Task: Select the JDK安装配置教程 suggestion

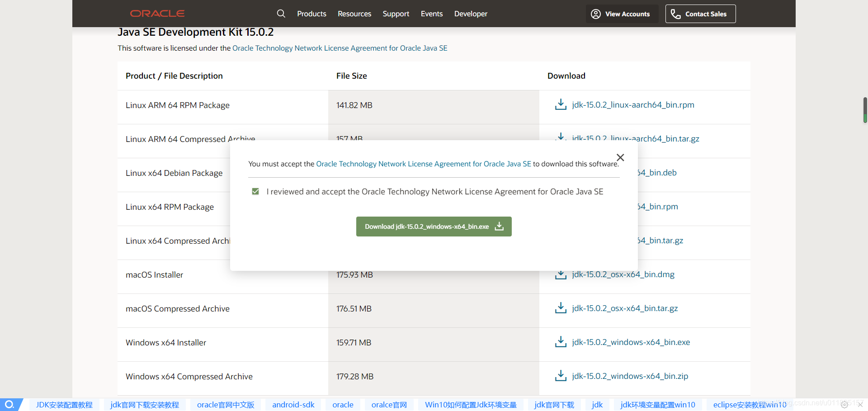Action: [64, 405]
